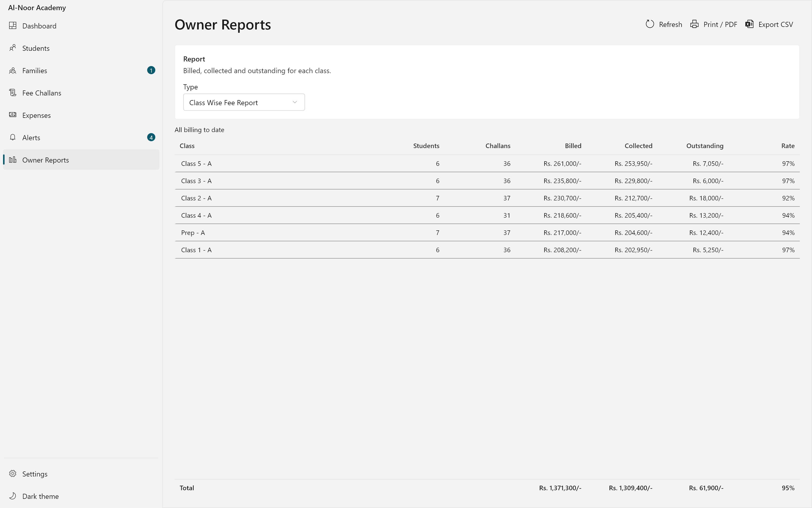Click the Dark theme moon icon

(x=13, y=496)
